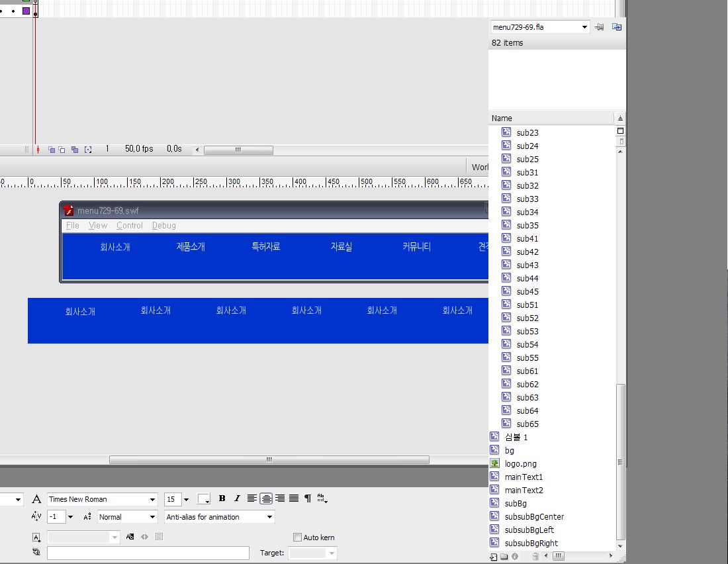Screen dimensions: 728x564
Task: Expand the Anti-alias for animation dropdown
Action: 269,517
